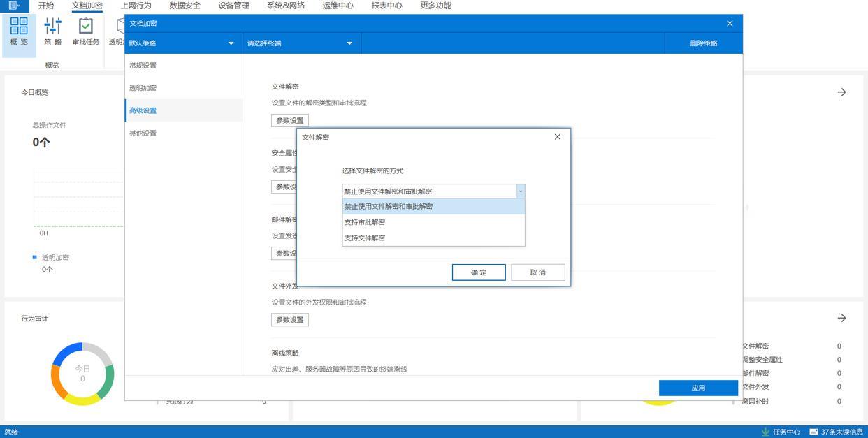
Task: Open the 更多功能 ribbon tab
Action: point(435,6)
